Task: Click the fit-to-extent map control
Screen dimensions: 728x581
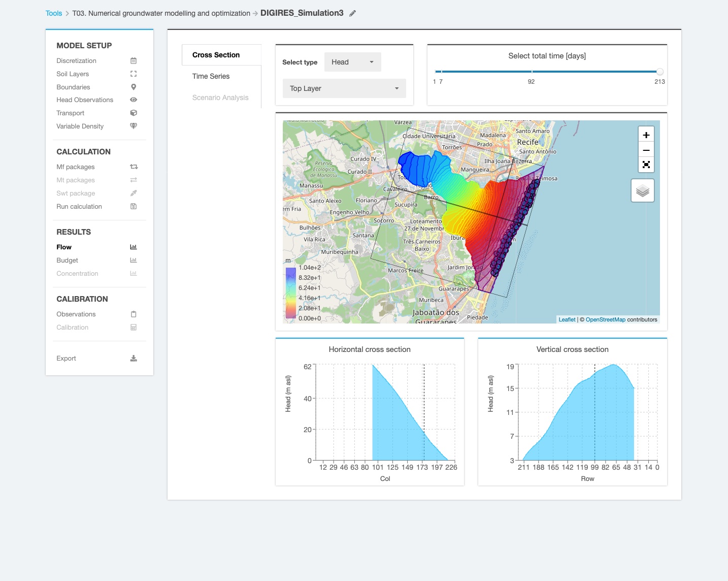Action: pos(645,165)
